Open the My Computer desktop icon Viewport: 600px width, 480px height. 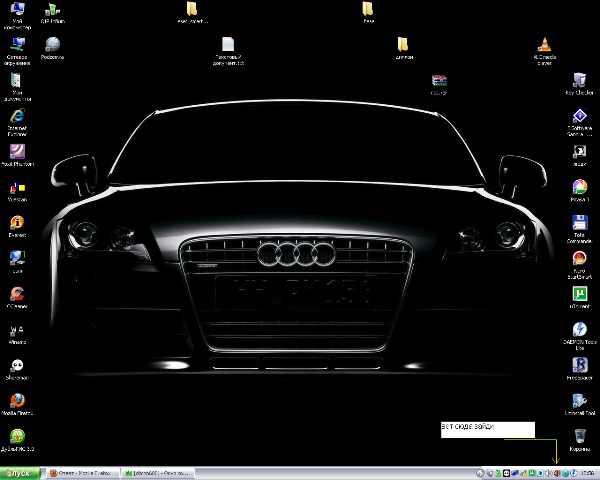[17, 15]
